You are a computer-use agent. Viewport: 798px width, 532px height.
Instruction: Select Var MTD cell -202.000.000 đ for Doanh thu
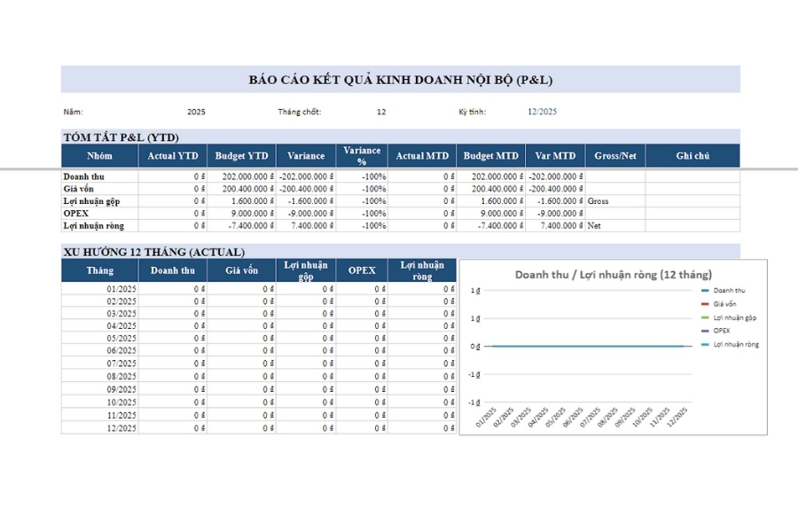pyautogui.click(x=555, y=176)
